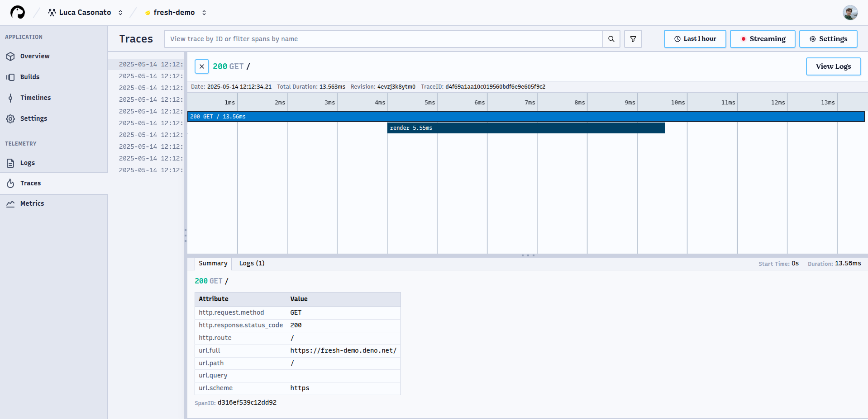Open the https://fresh-demo.deno.net/ value row
The image size is (868, 420).
[343, 350]
